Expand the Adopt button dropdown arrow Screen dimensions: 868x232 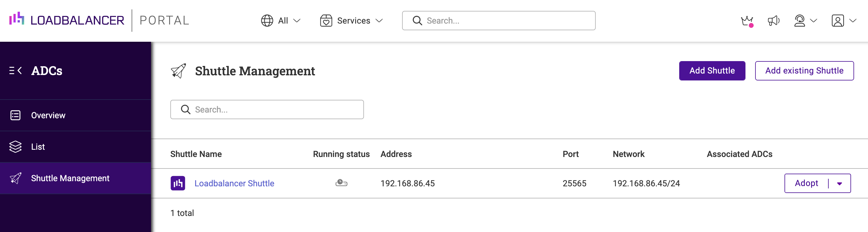click(839, 183)
